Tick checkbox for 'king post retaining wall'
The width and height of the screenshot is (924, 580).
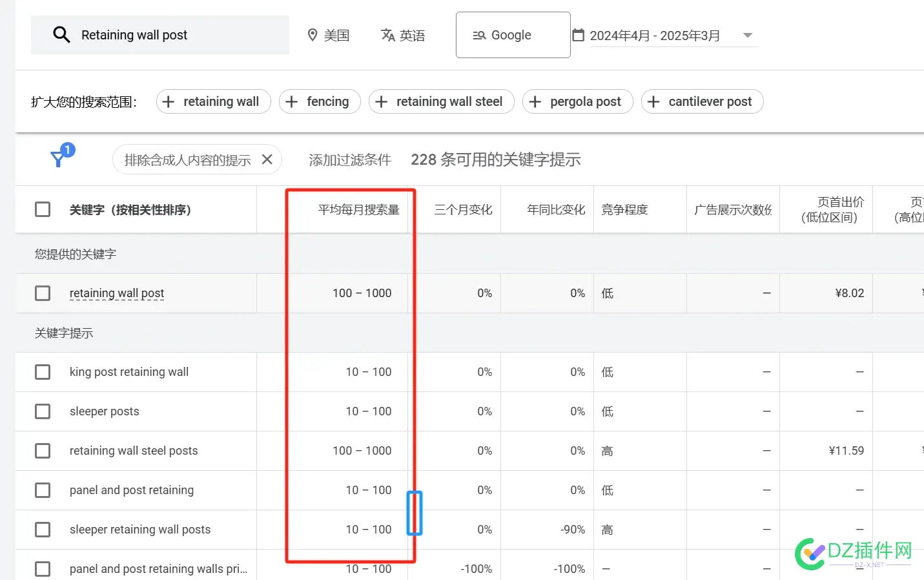point(43,372)
